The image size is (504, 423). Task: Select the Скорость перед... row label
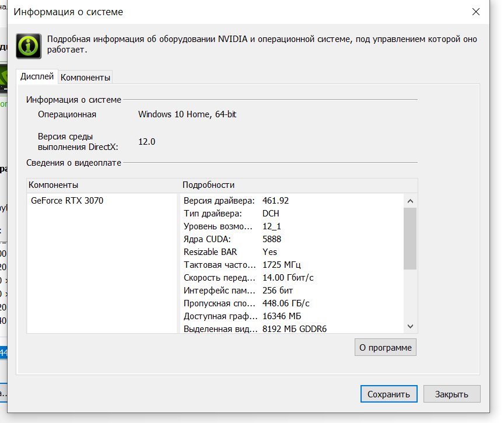(x=219, y=278)
